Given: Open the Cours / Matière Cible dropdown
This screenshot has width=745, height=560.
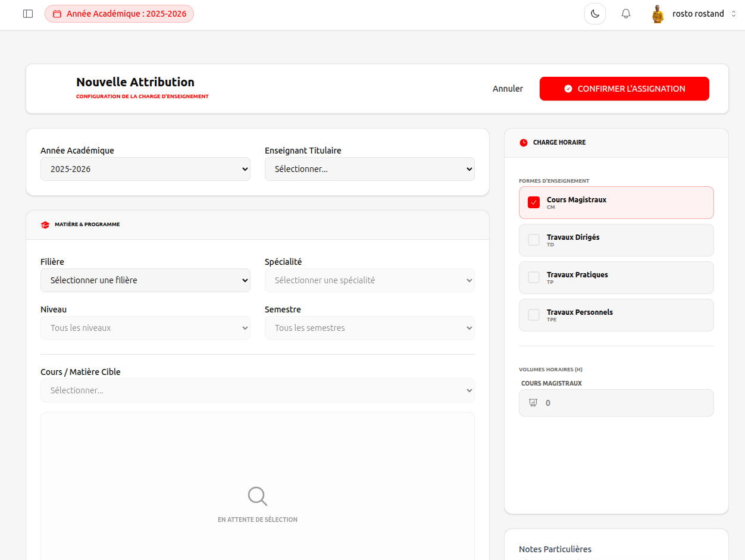Looking at the screenshot, I should 258,390.
